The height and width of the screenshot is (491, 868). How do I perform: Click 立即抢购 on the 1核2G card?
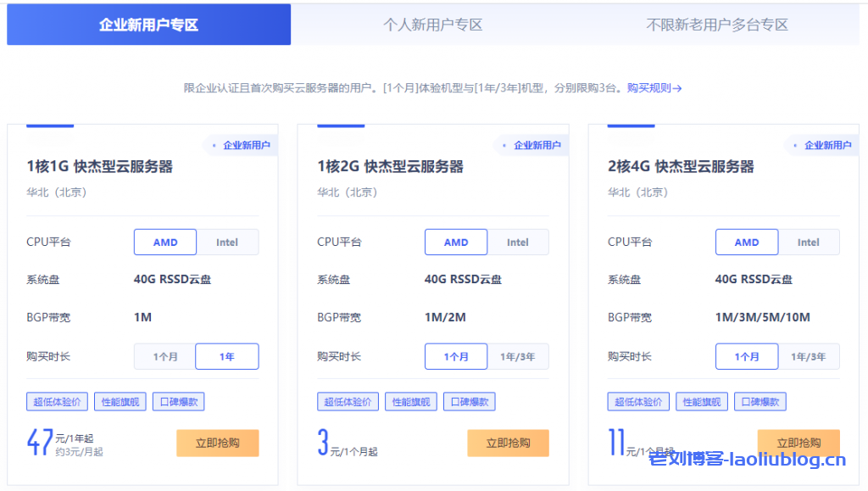tap(508, 443)
